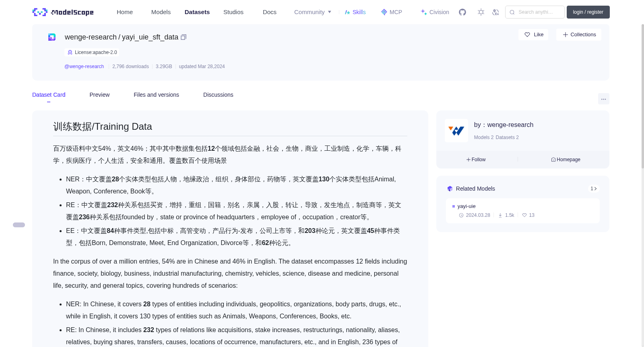Click the @wenge-research author link
Screen dimensions: 644x347
click(84, 66)
